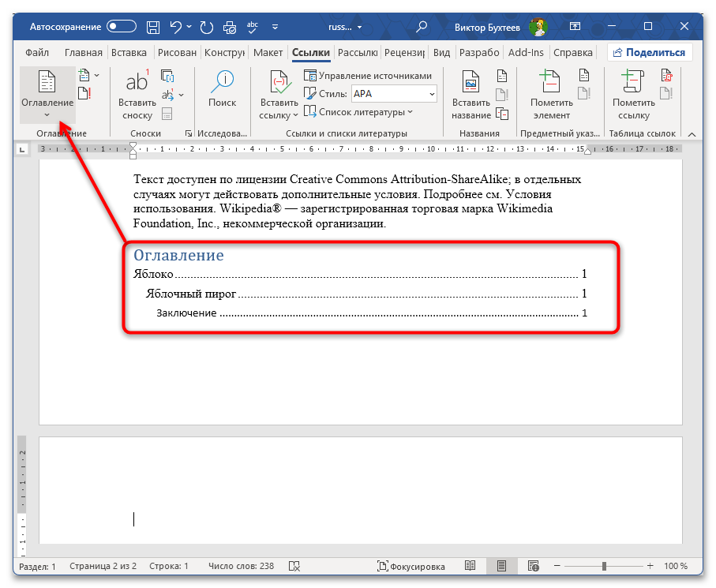The width and height of the screenshot is (716, 588).
Task: Click the Заключение contents entry
Action: pyautogui.click(x=372, y=313)
